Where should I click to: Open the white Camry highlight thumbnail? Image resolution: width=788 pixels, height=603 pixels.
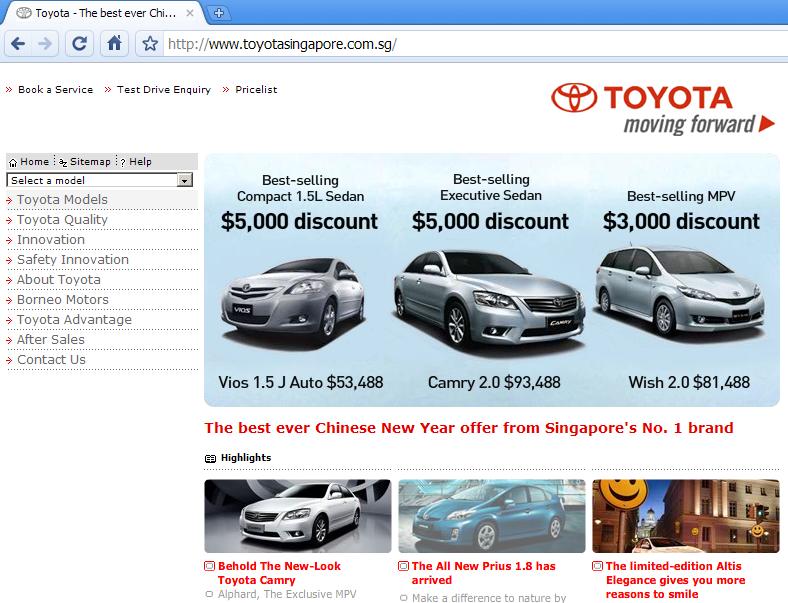click(298, 516)
